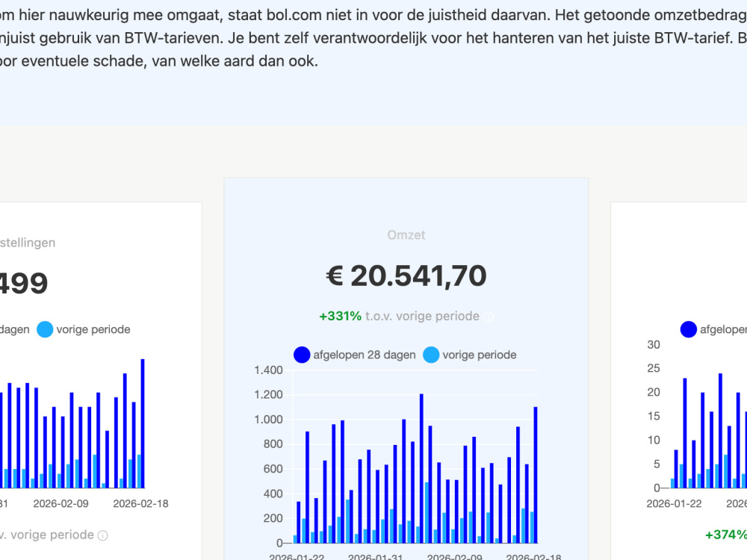The height and width of the screenshot is (560, 747).
Task: Toggle the vorige periode legend in bestellingen chart
Action: (x=84, y=329)
